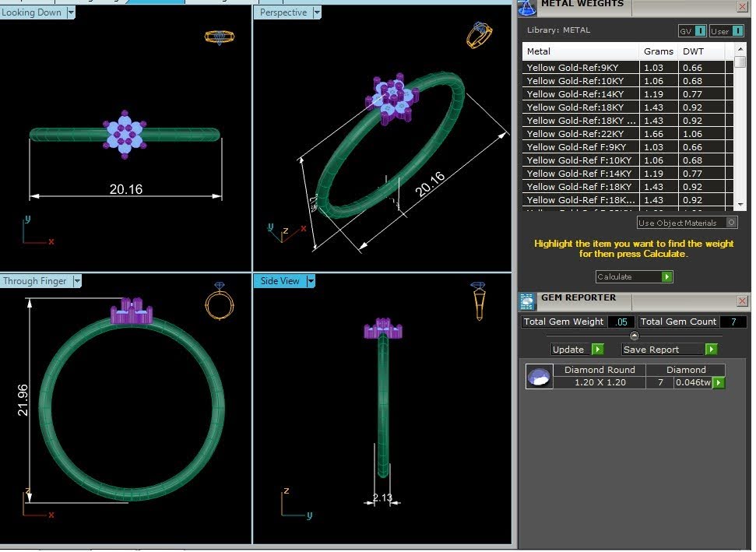Click the Save Report button
Image resolution: width=756 pixels, height=552 pixels.
[x=663, y=350]
